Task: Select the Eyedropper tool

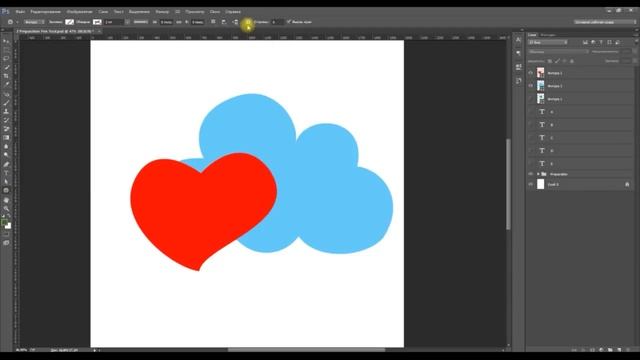Action: [6, 85]
